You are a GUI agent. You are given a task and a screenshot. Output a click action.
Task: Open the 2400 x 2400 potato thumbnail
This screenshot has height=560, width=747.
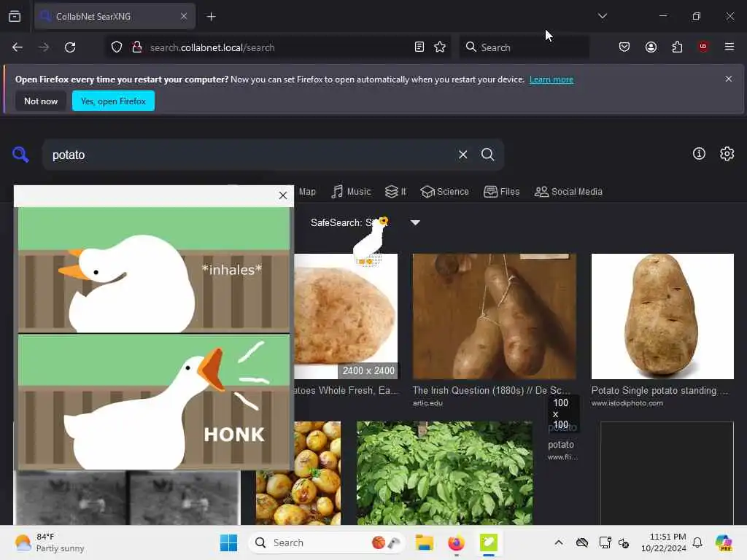pos(346,316)
